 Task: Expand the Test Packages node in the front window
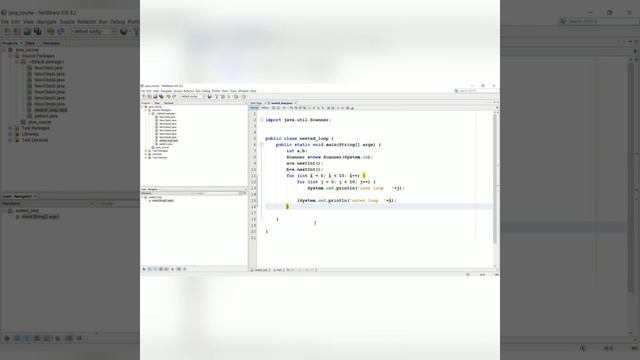(146, 151)
